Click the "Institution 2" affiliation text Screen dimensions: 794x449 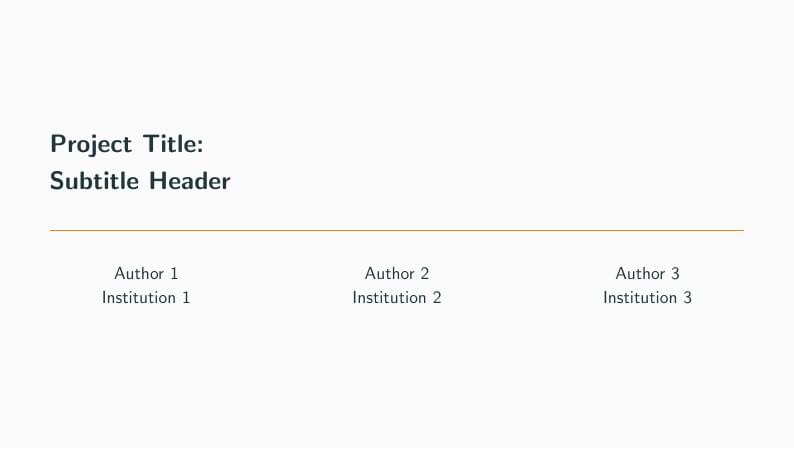click(x=397, y=298)
